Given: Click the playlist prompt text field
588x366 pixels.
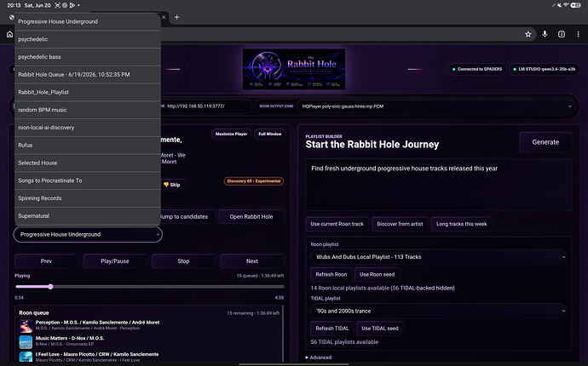Looking at the screenshot, I should coord(439,185).
